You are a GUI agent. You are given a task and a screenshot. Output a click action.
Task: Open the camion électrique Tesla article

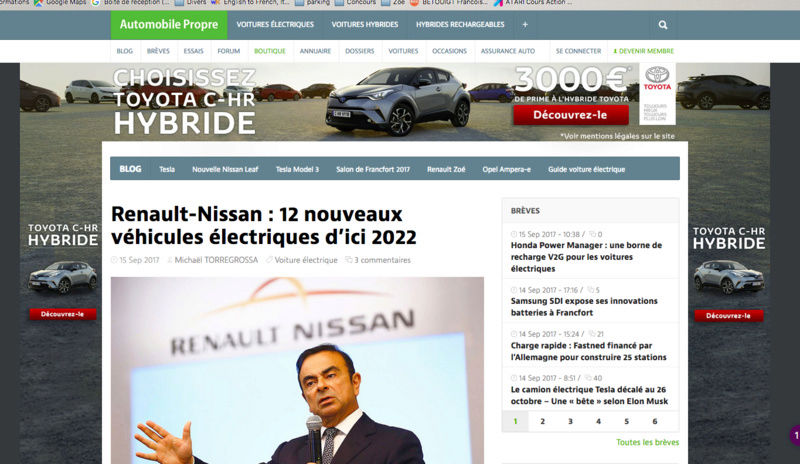coord(589,395)
